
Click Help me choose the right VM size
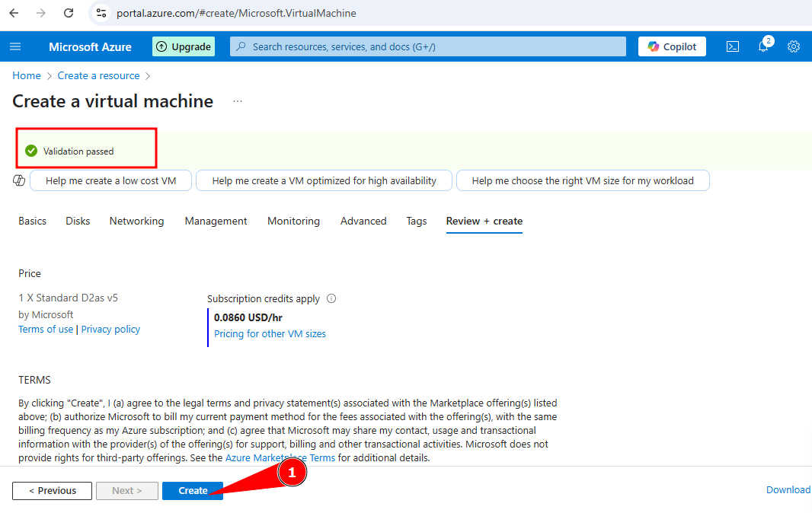(583, 180)
